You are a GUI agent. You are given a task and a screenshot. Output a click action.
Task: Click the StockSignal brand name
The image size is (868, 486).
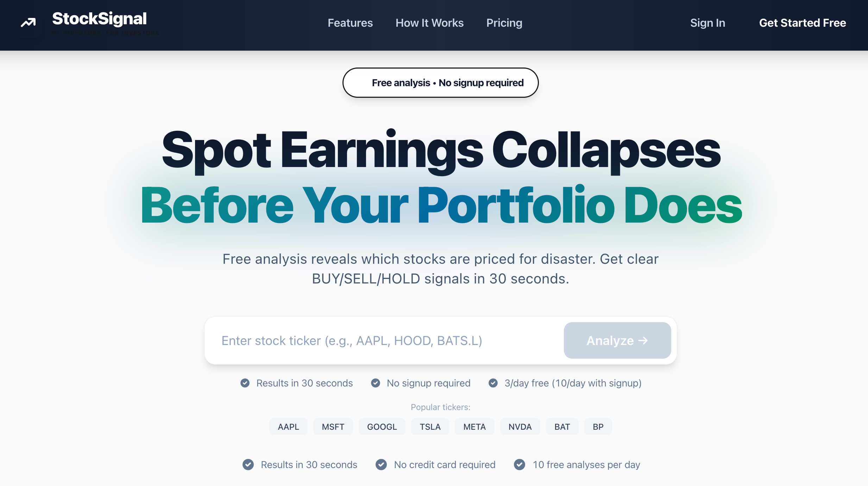click(x=99, y=19)
